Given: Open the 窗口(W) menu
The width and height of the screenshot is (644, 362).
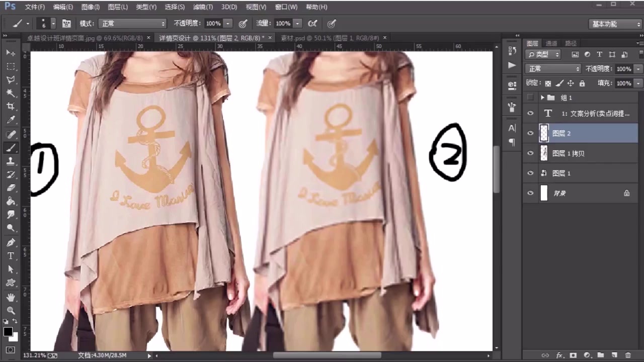Looking at the screenshot, I should (x=286, y=7).
